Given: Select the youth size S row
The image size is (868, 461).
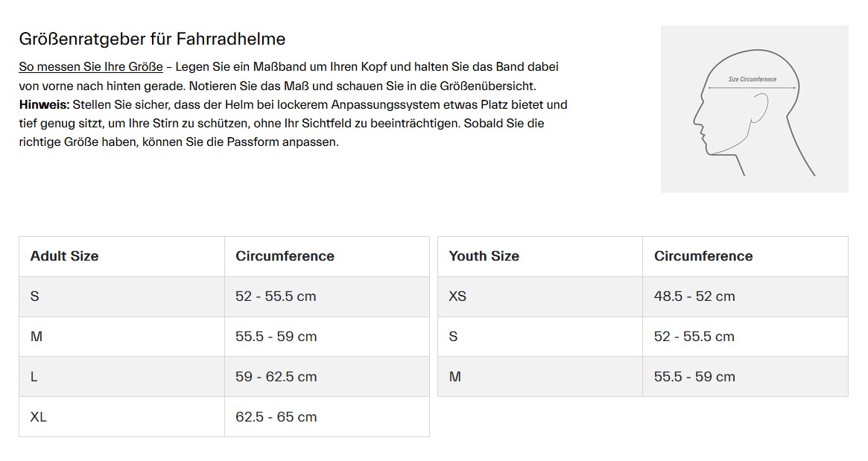Looking at the screenshot, I should coord(643,337).
